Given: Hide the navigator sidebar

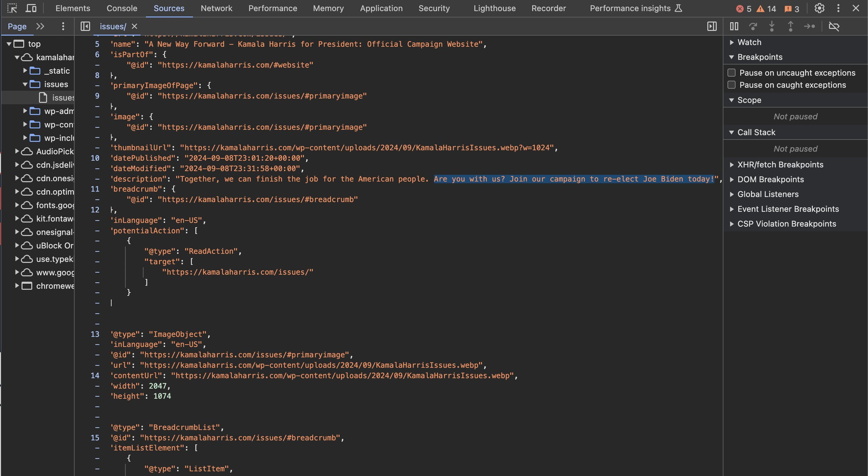Looking at the screenshot, I should pyautogui.click(x=86, y=26).
